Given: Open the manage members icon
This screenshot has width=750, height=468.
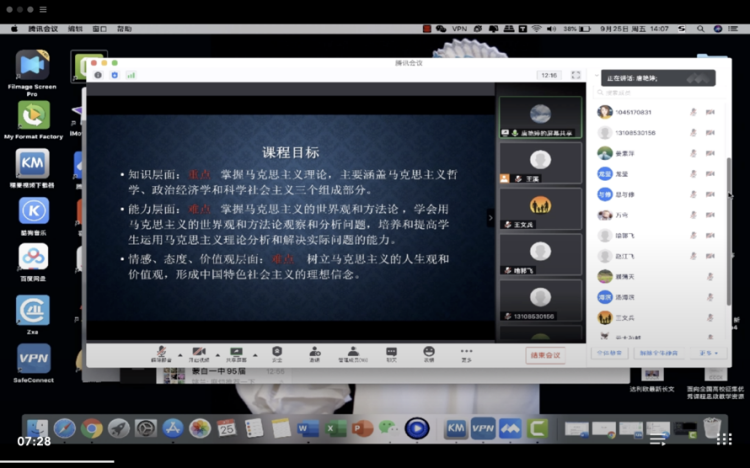Looking at the screenshot, I should (x=352, y=351).
